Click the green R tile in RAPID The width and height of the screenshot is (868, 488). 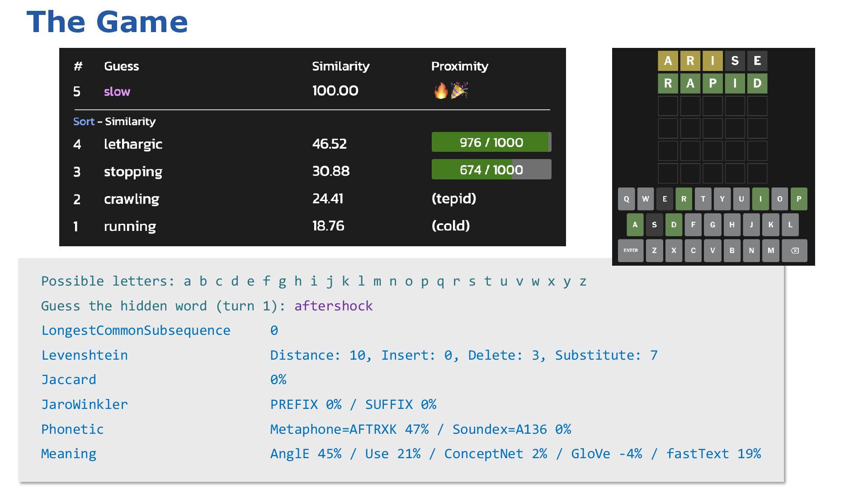click(x=668, y=83)
